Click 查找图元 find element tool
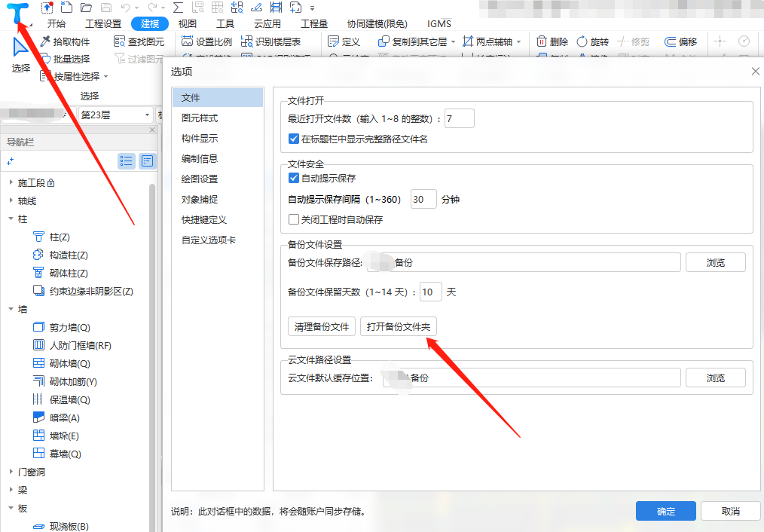Image resolution: width=764 pixels, height=532 pixels. [x=139, y=42]
